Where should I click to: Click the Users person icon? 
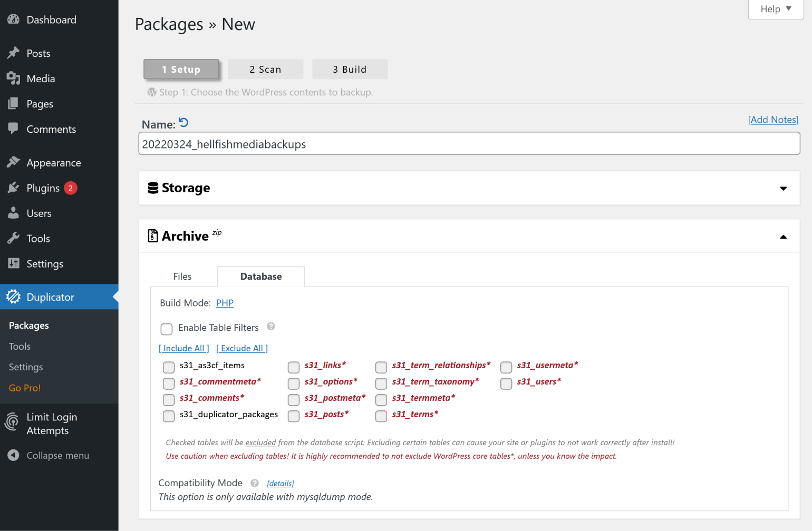(x=13, y=213)
